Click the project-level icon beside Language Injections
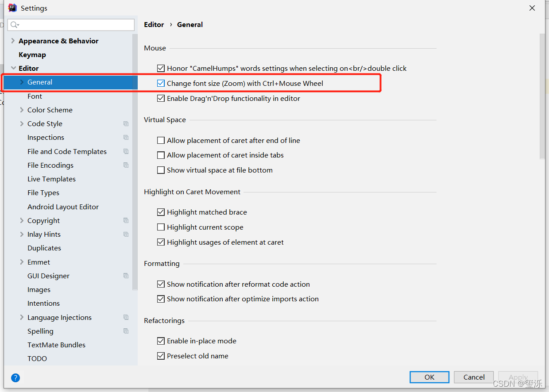 click(x=126, y=317)
